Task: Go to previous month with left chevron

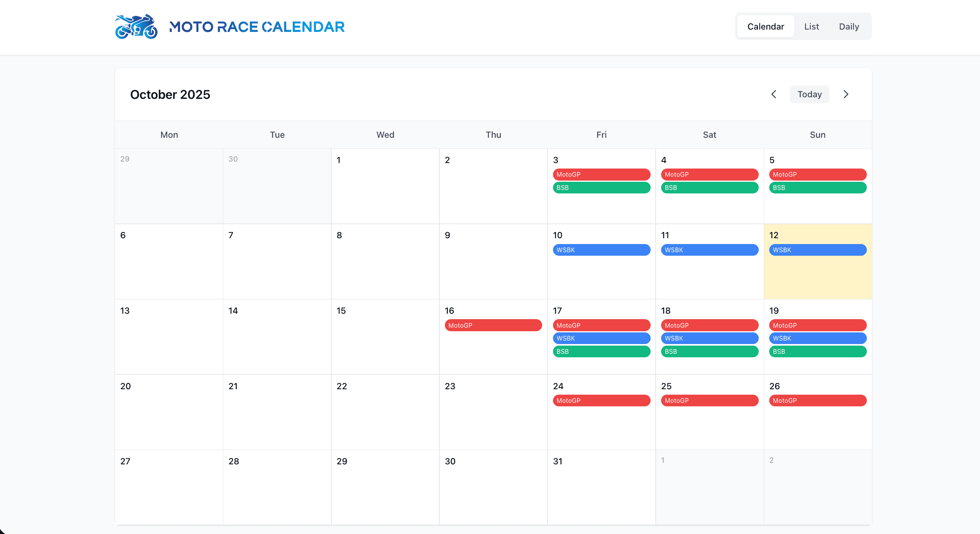Action: (x=774, y=94)
